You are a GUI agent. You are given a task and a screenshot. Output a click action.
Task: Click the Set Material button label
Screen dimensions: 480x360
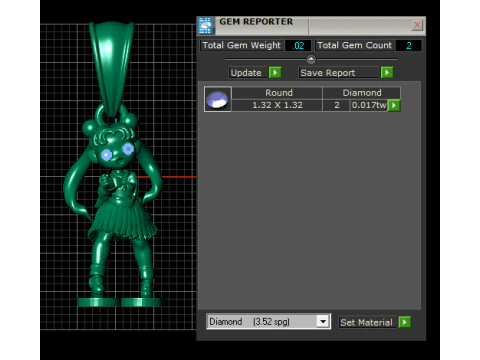[x=367, y=322]
